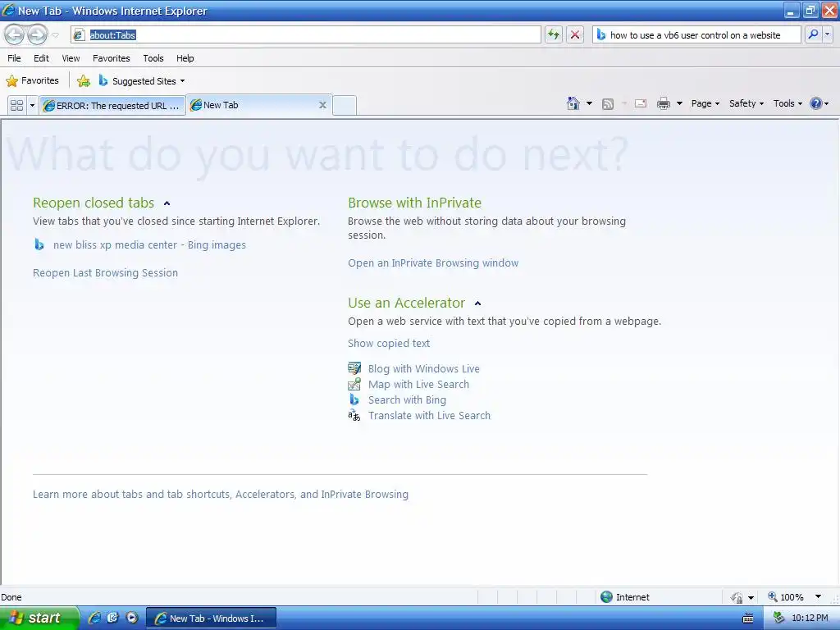
Task: Click the Quick Tabs grid icon
Action: tap(16, 105)
